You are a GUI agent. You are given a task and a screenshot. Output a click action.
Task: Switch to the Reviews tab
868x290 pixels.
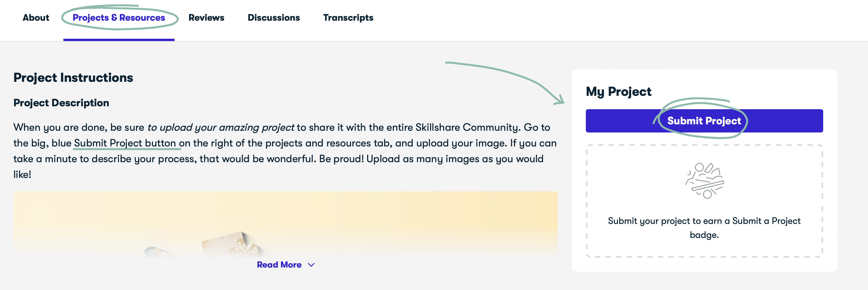(206, 17)
